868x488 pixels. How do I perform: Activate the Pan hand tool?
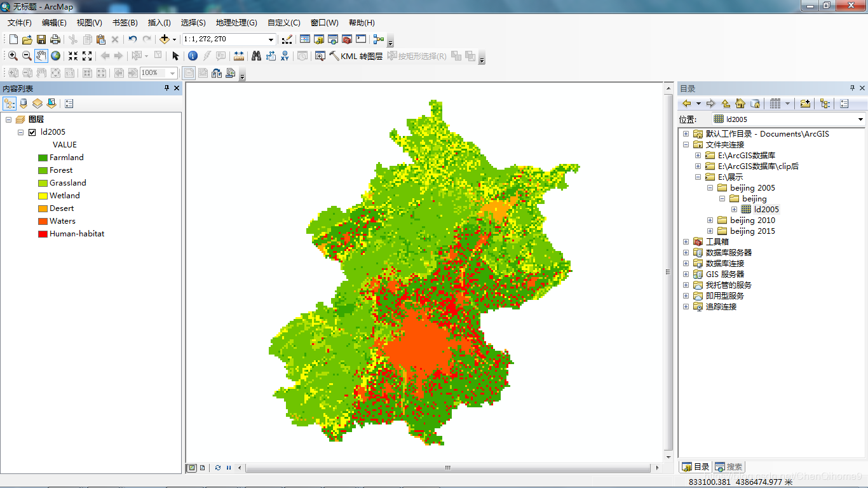[x=41, y=56]
